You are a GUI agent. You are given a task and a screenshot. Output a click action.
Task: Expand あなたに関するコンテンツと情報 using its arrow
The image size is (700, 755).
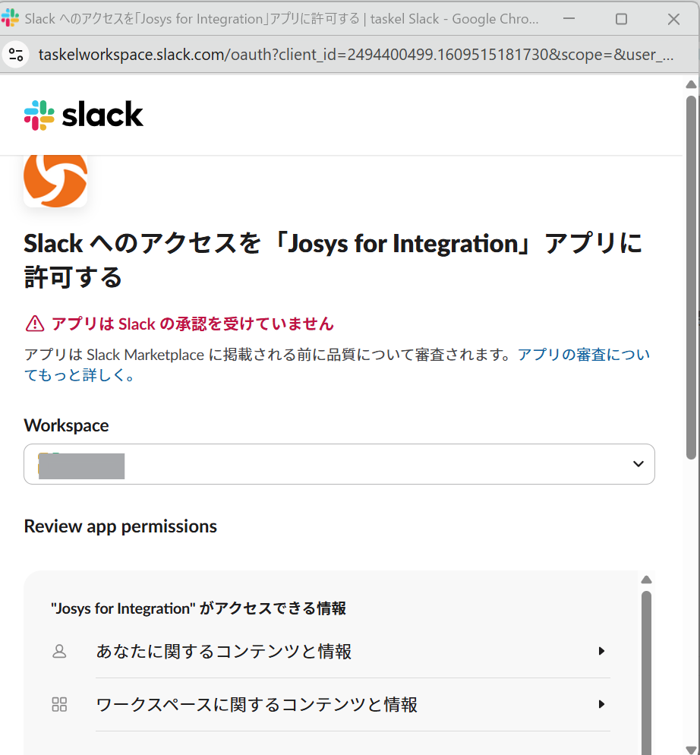pyautogui.click(x=601, y=651)
